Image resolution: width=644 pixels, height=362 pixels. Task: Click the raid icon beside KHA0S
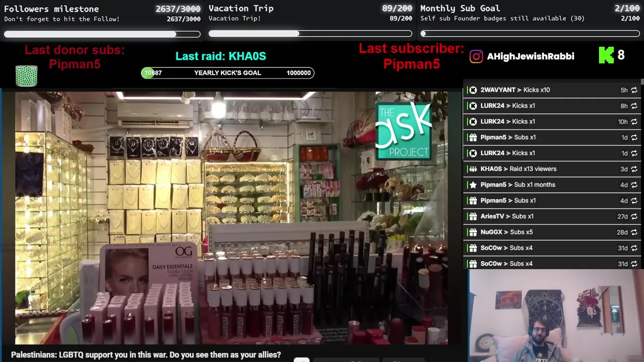pos(473,169)
